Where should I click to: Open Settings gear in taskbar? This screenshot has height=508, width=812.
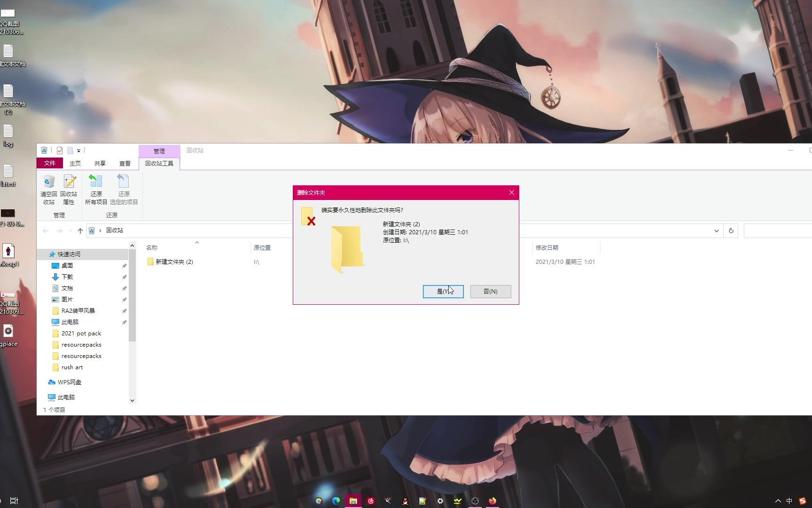coord(440,501)
